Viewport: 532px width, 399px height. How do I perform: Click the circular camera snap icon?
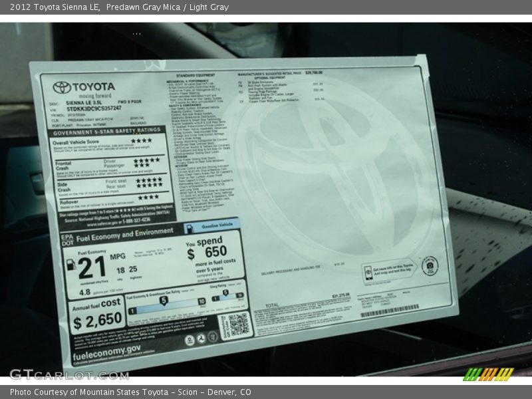coord(429,267)
